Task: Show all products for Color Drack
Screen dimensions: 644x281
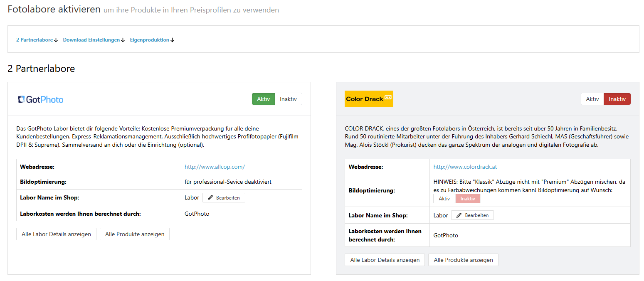Action: 463,260
